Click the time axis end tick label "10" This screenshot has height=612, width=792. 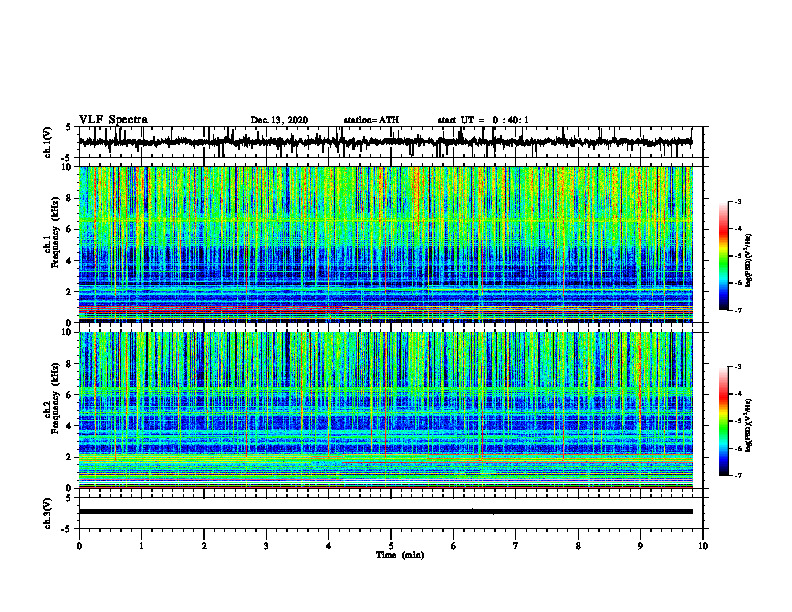click(x=703, y=546)
